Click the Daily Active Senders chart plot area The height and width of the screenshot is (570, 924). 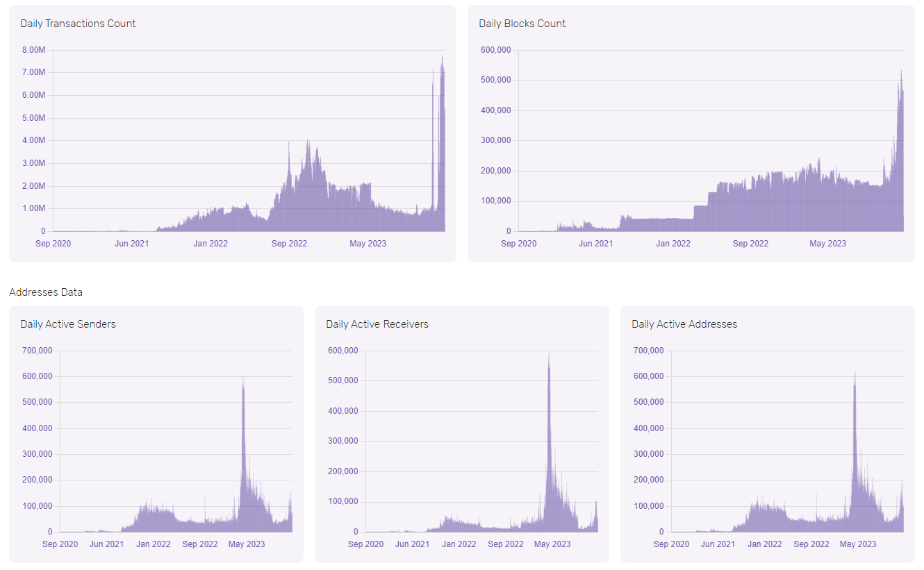[176, 442]
